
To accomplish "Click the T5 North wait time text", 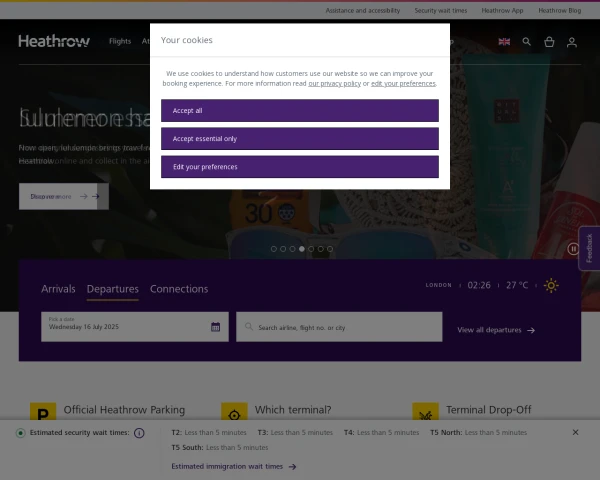I will click(478, 433).
